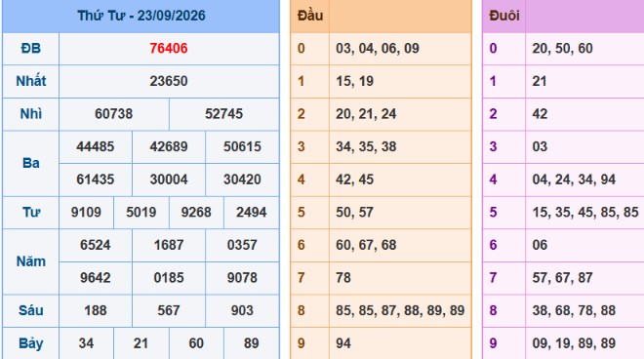This screenshot has width=644, height=359.
Task: Click the Năm prize number 1687
Action: (x=169, y=245)
